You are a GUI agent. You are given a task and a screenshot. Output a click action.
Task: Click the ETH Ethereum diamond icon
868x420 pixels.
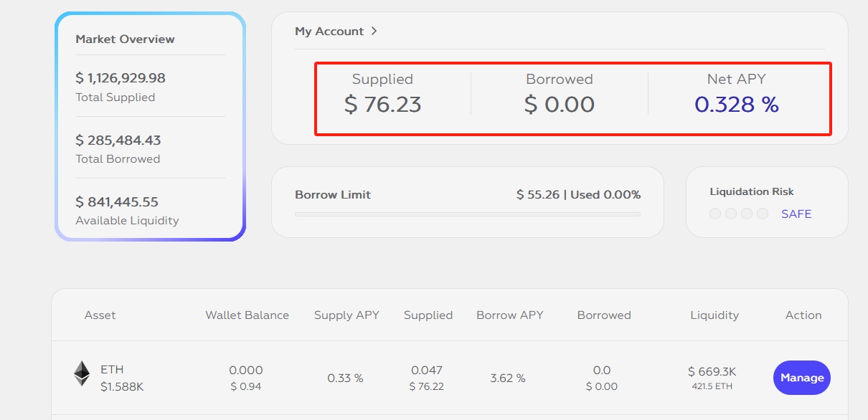pos(82,373)
